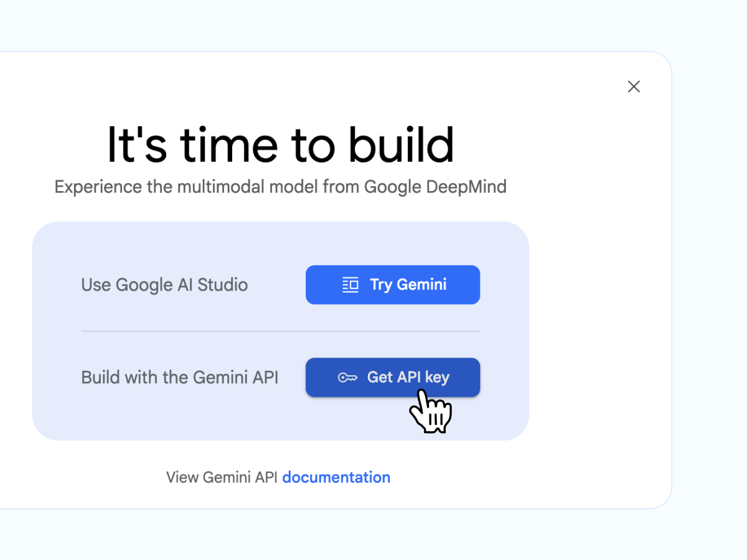Open the Gemini API documentation link
Screen dimensions: 747x560
tap(336, 477)
